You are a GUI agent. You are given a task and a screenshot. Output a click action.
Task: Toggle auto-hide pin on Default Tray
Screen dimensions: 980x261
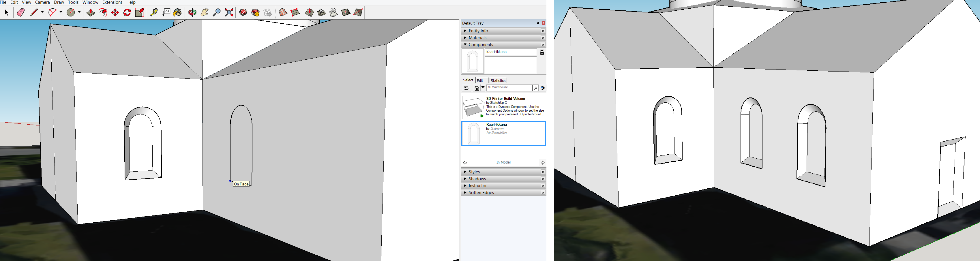click(x=537, y=23)
